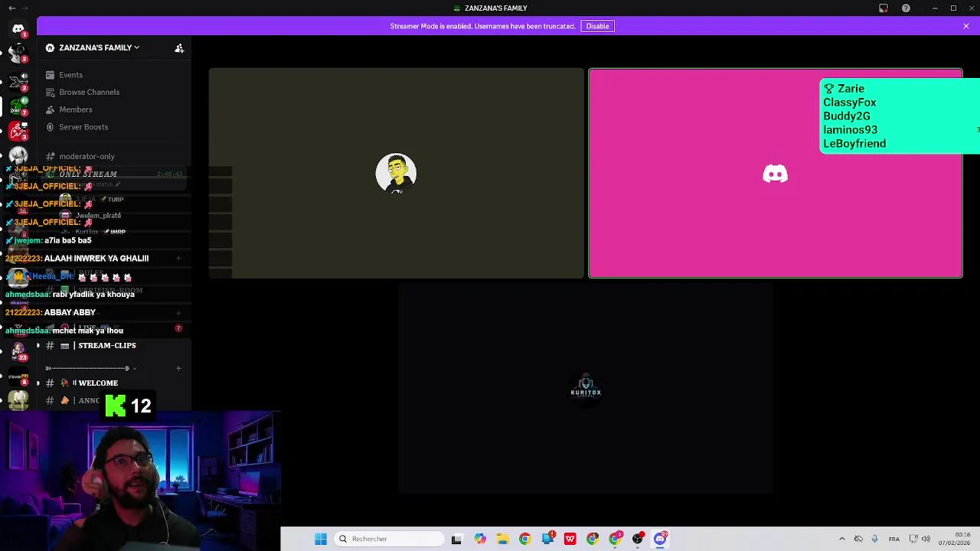Click ClassyFox in the overlay list
This screenshot has width=980, height=551.
click(849, 103)
